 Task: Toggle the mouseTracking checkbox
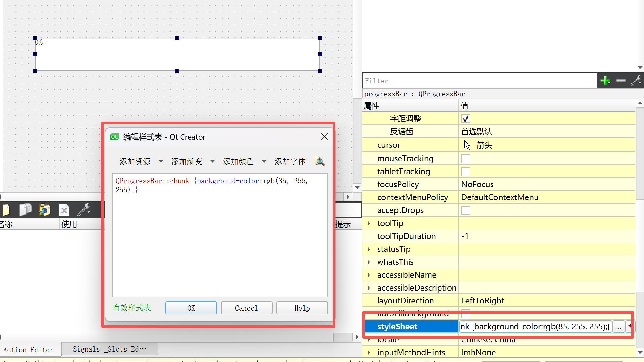[x=465, y=159]
